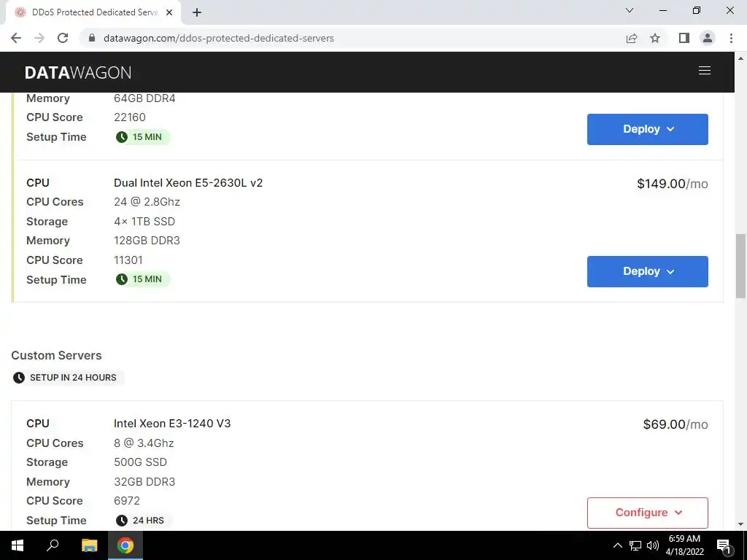Viewport: 747px width, 560px height.
Task: Select the 32GB DDR3 memory value
Action: pos(144,481)
